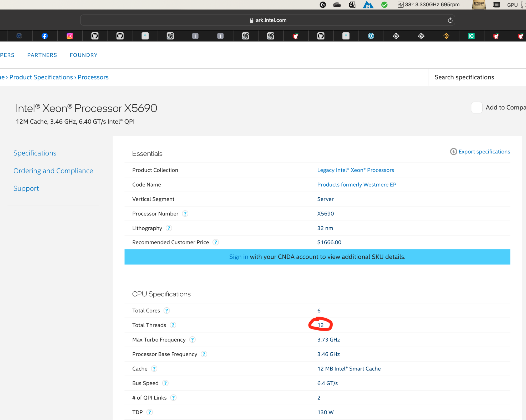The width and height of the screenshot is (526, 420).
Task: Open the memory chip menu bar icon
Action: click(x=496, y=4)
